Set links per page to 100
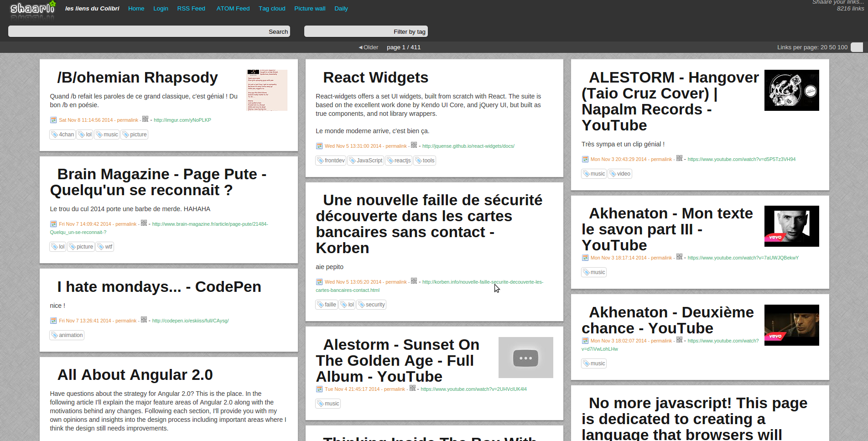 (842, 47)
